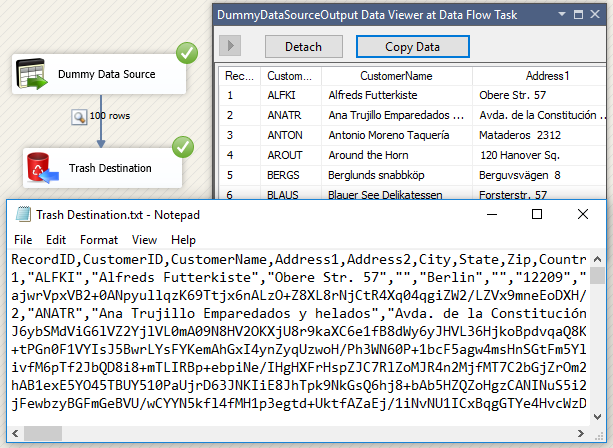Click the Notepad vertical scrollbar thumb

click(597, 275)
